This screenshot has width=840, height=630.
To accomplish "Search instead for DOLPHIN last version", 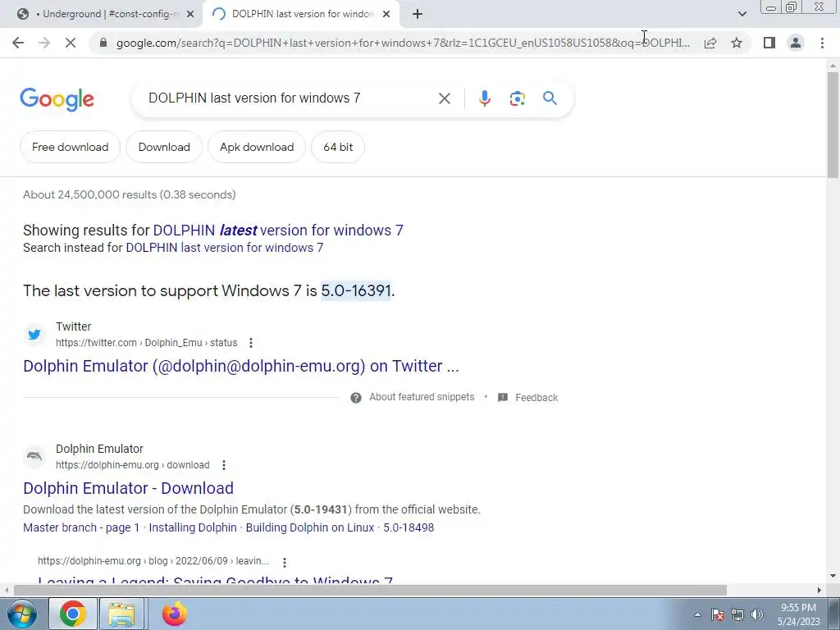I will pos(225,248).
